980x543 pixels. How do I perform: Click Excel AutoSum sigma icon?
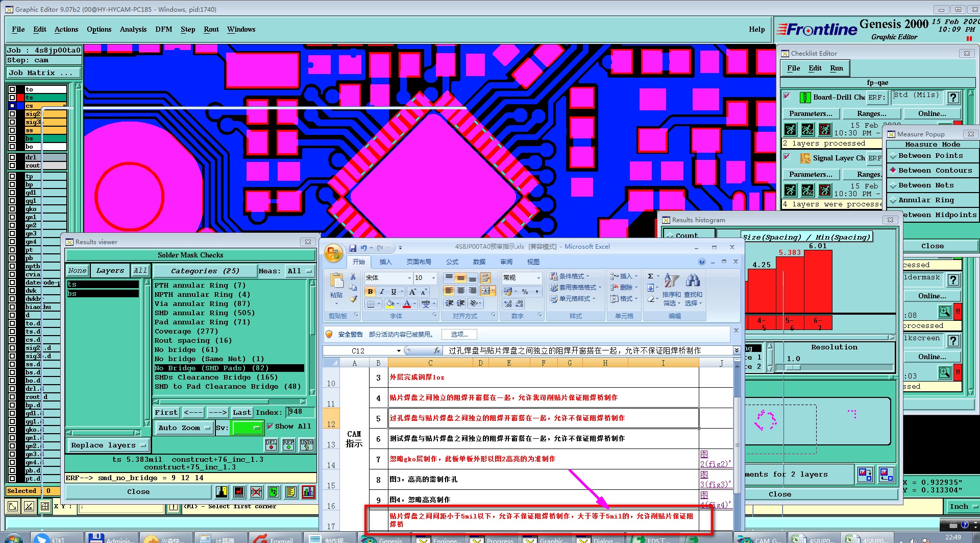coord(651,276)
